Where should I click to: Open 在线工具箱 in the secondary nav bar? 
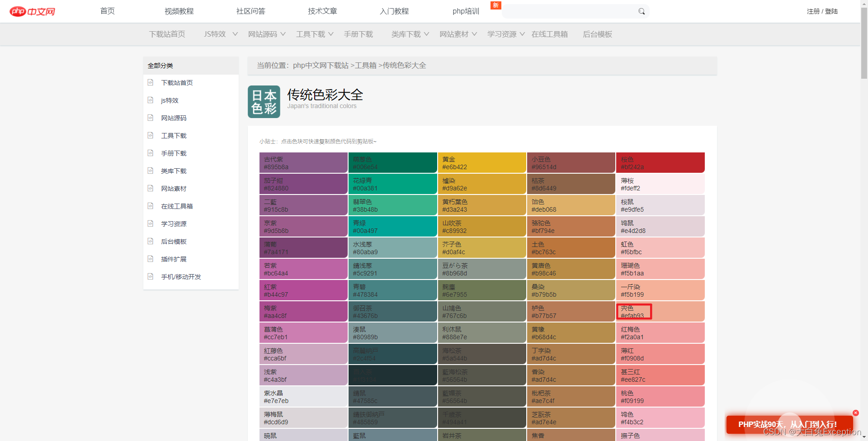click(550, 34)
